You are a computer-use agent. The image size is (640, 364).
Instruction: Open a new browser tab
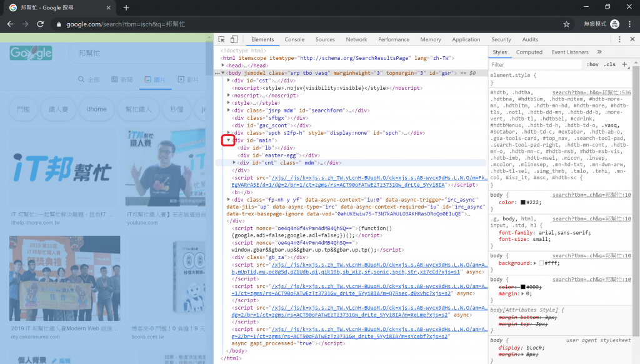[126, 7]
